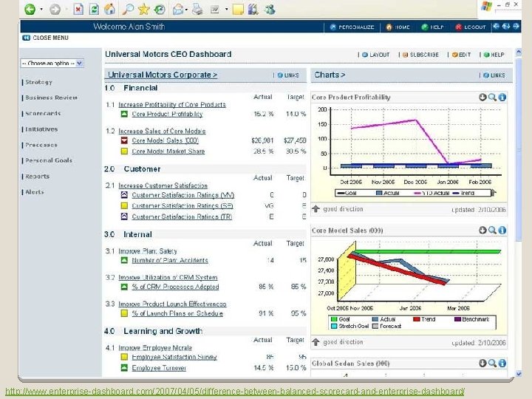Open the Core Model Sales (000) link

(165, 140)
